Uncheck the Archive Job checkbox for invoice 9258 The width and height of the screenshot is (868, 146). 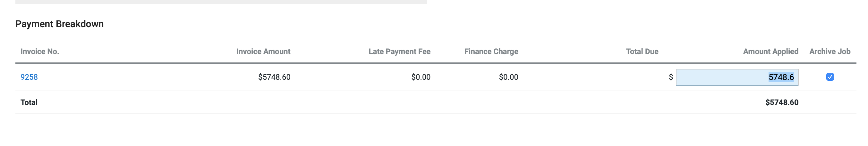pyautogui.click(x=830, y=77)
